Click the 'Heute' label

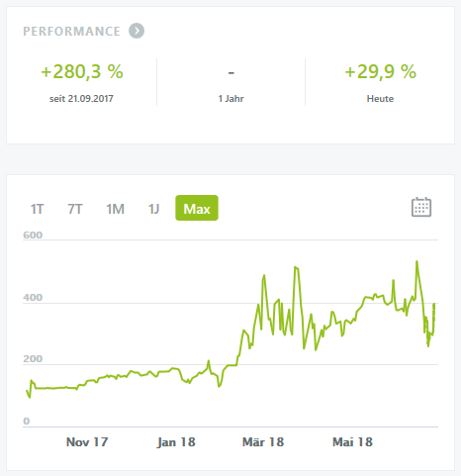coord(380,99)
